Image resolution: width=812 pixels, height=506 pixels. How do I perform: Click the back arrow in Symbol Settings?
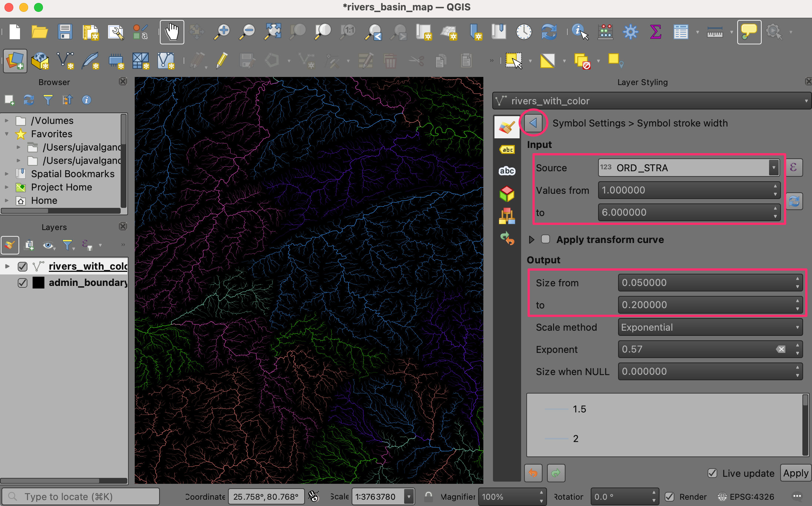tap(533, 123)
